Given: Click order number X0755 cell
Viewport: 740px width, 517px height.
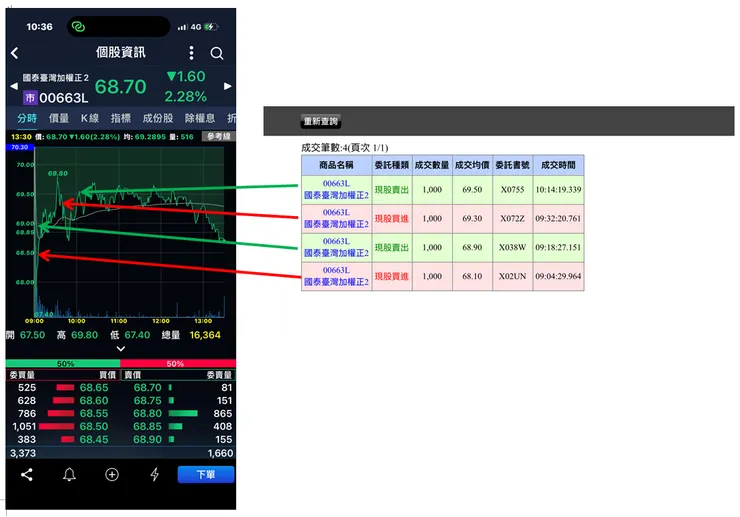Looking at the screenshot, I should pyautogui.click(x=513, y=190).
